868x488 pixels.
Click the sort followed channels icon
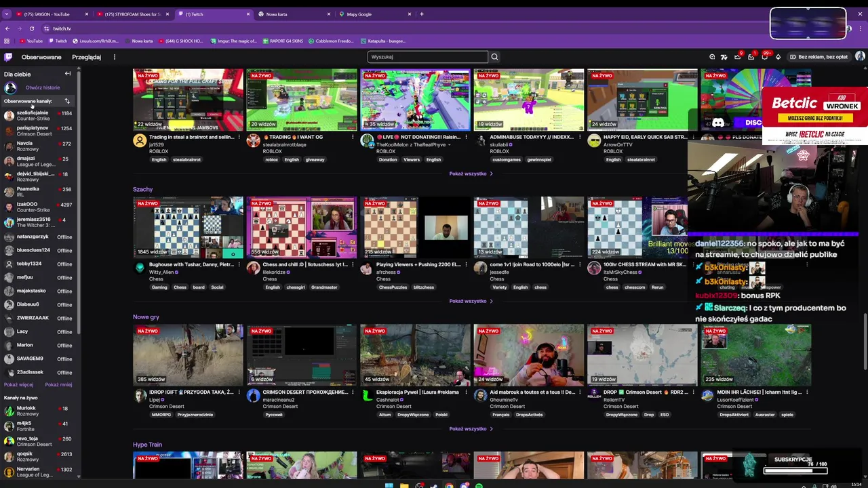click(67, 101)
